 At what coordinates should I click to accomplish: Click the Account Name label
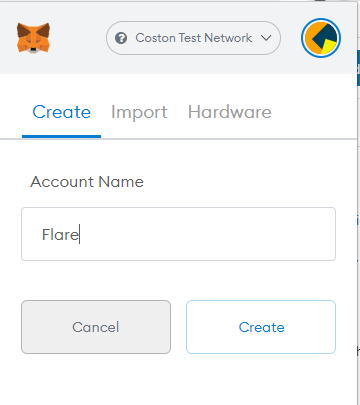tap(87, 182)
